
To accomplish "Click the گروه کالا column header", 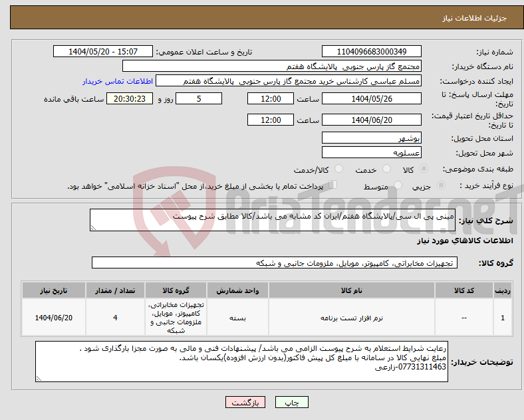I will [176, 290].
